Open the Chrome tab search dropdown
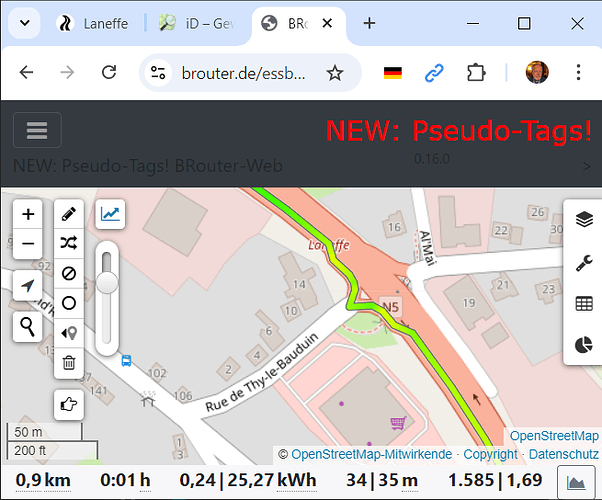 click(x=24, y=23)
